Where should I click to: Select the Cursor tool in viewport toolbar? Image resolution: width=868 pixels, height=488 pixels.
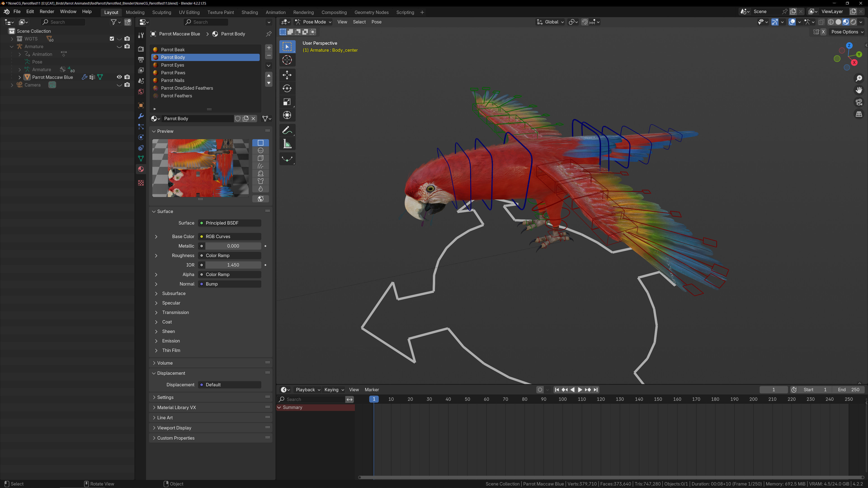287,60
